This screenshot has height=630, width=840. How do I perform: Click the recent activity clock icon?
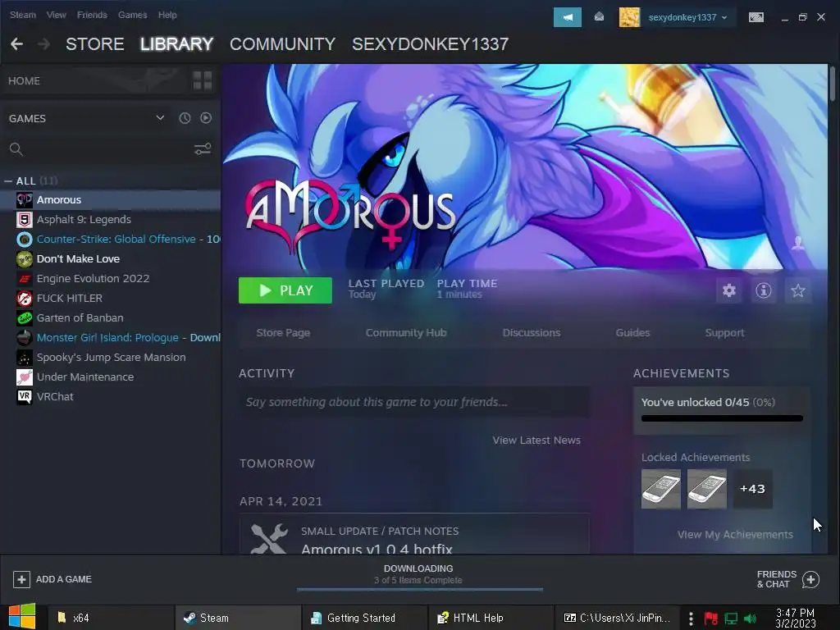(185, 118)
